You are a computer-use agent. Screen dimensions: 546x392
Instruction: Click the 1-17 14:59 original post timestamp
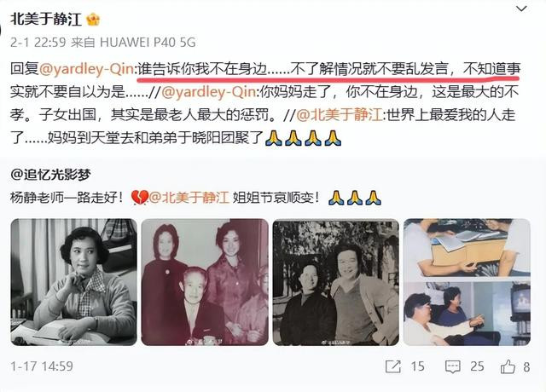pyautogui.click(x=42, y=366)
